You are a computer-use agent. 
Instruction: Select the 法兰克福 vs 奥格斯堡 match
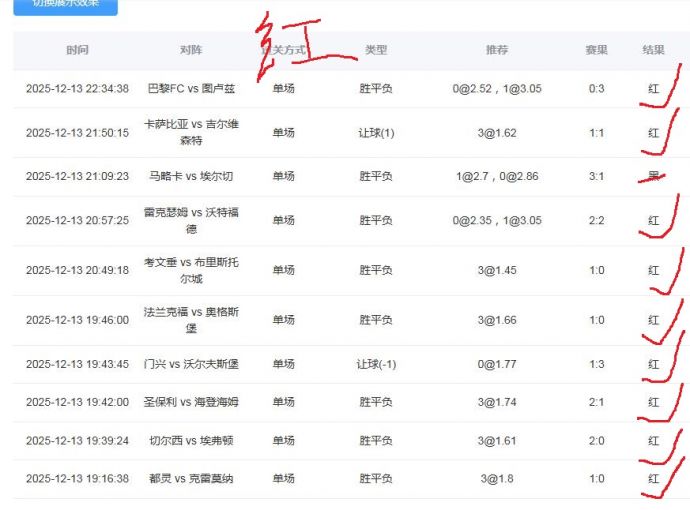[191, 320]
